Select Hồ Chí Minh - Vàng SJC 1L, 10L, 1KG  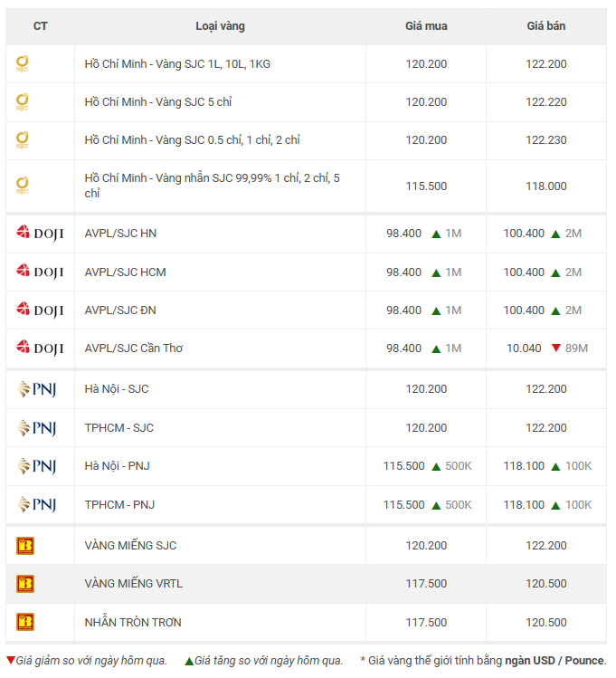pyautogui.click(x=177, y=64)
